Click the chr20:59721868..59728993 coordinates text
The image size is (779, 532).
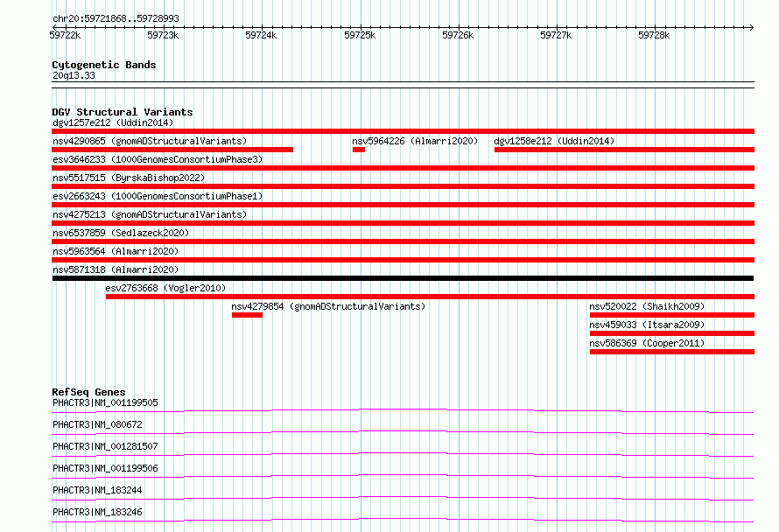116,18
